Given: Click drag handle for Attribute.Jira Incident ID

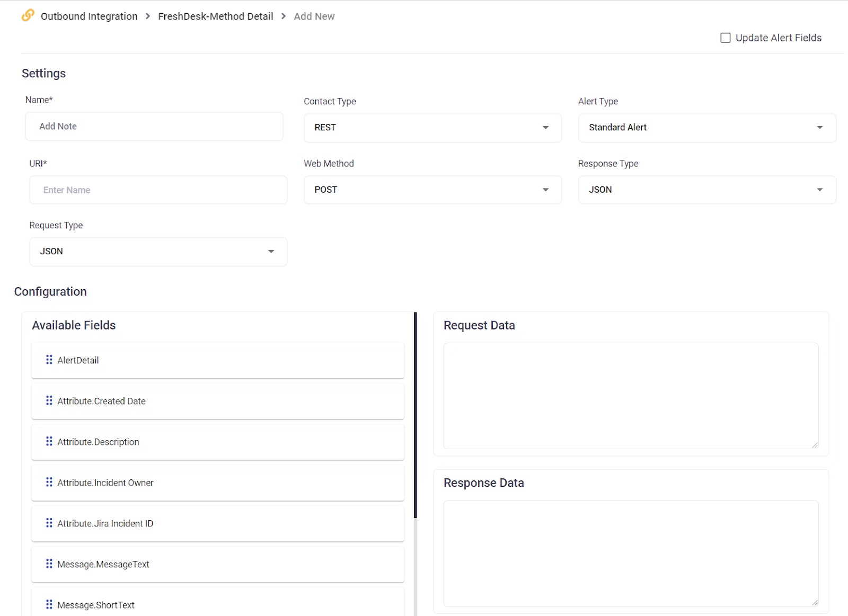Looking at the screenshot, I should pyautogui.click(x=49, y=523).
